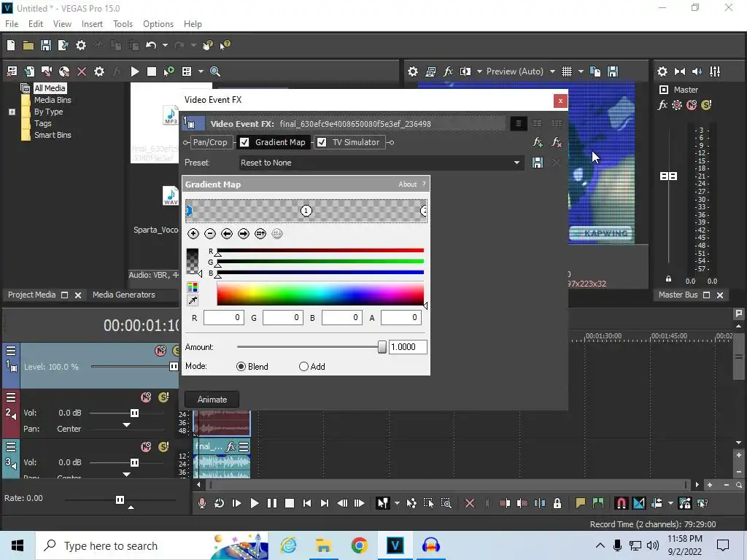747x560 pixels.
Task: Open the Options menu
Action: (158, 24)
